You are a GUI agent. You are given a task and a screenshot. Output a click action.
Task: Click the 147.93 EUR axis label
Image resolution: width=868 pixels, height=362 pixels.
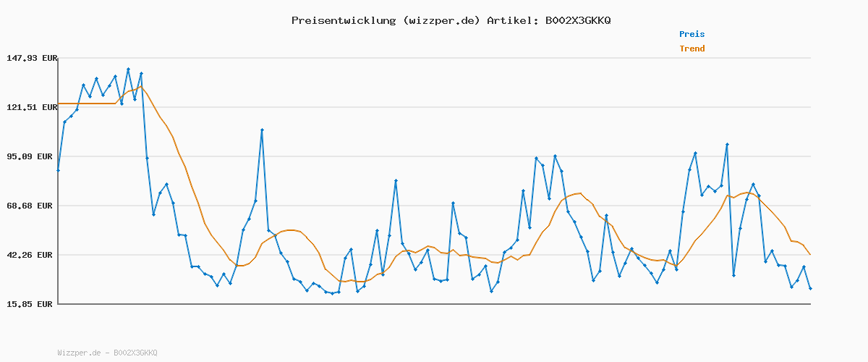click(x=31, y=58)
